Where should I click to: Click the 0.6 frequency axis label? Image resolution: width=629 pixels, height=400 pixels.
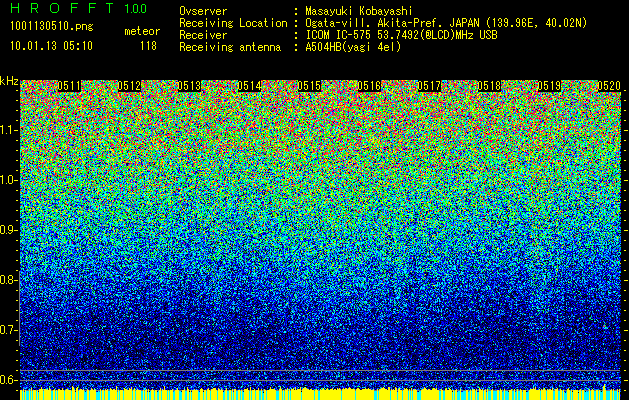(x=8, y=380)
